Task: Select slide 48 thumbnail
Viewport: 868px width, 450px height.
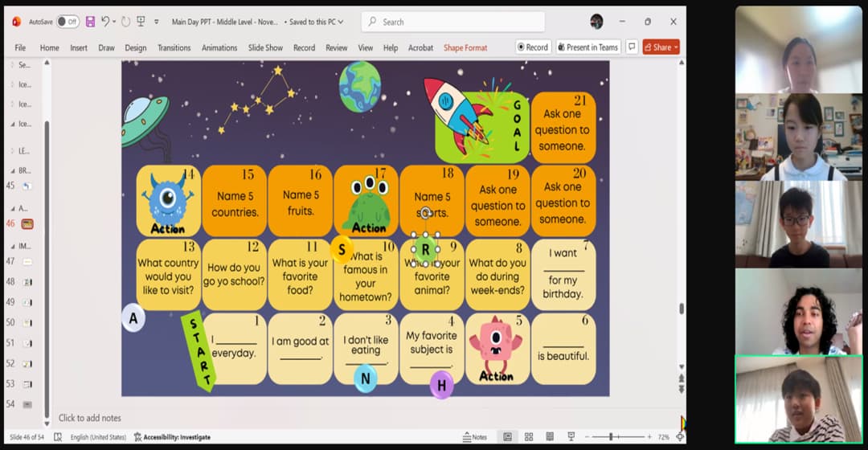Action: [x=27, y=282]
